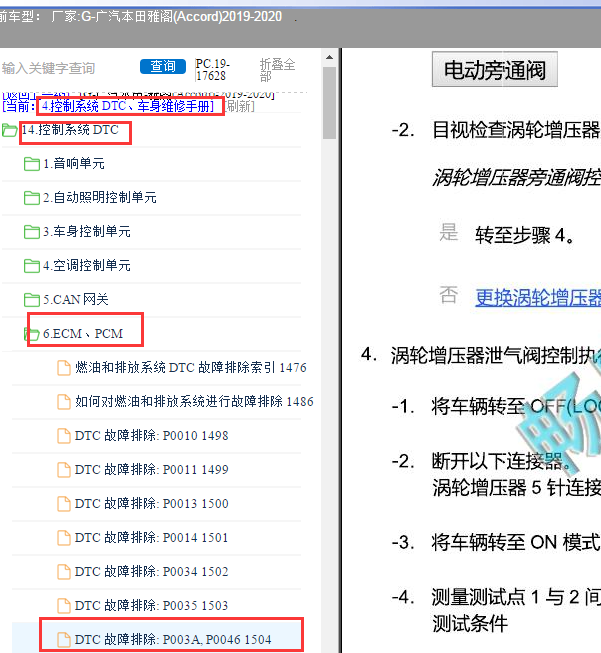Open 如何对燃油和排放系统进行故障排除 1486
Screen dimensions: 601x653
[x=194, y=402]
